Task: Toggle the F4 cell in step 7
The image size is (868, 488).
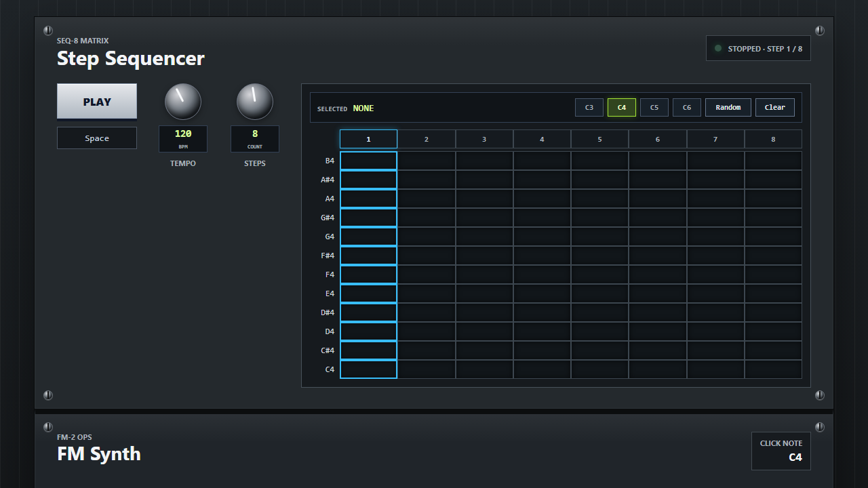Action: [715, 274]
